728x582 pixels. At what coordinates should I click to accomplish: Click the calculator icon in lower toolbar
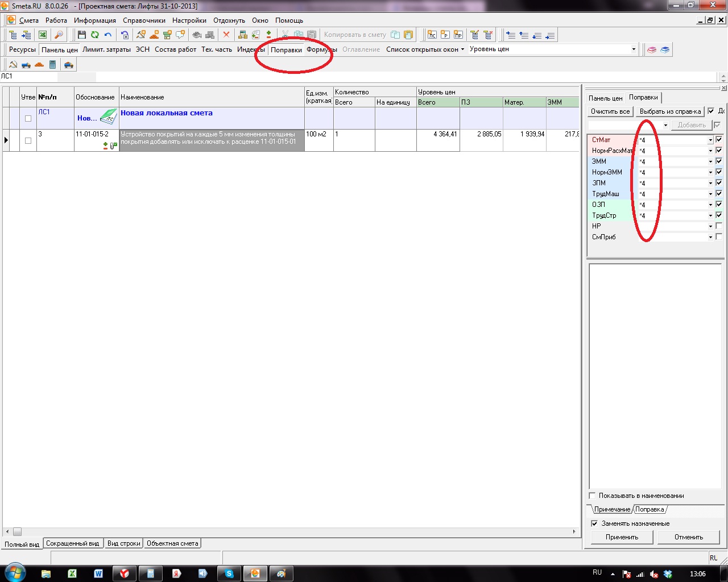tap(52, 65)
